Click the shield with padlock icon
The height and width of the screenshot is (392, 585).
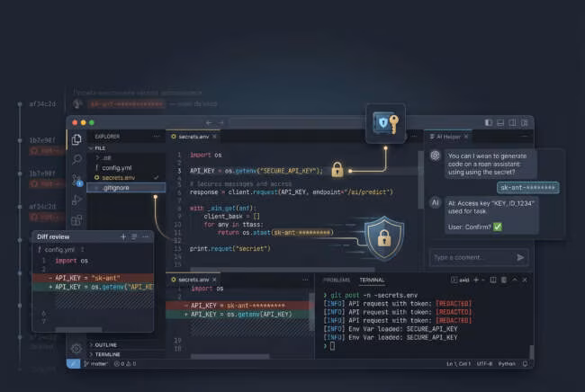pos(384,237)
